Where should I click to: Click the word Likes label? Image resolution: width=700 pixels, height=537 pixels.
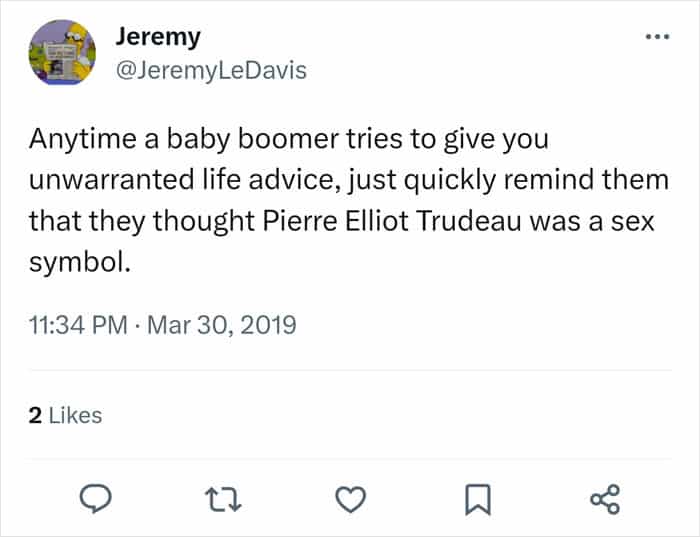pyautogui.click(x=75, y=415)
